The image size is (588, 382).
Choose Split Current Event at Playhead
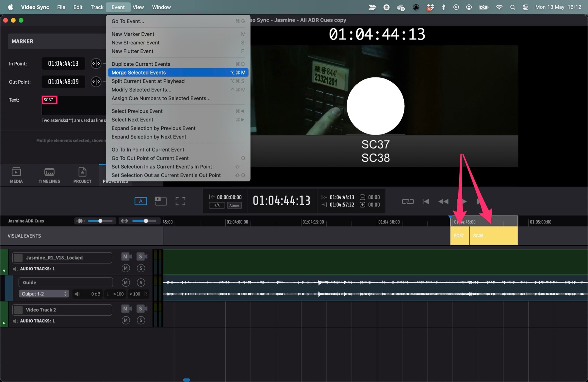[178, 81]
